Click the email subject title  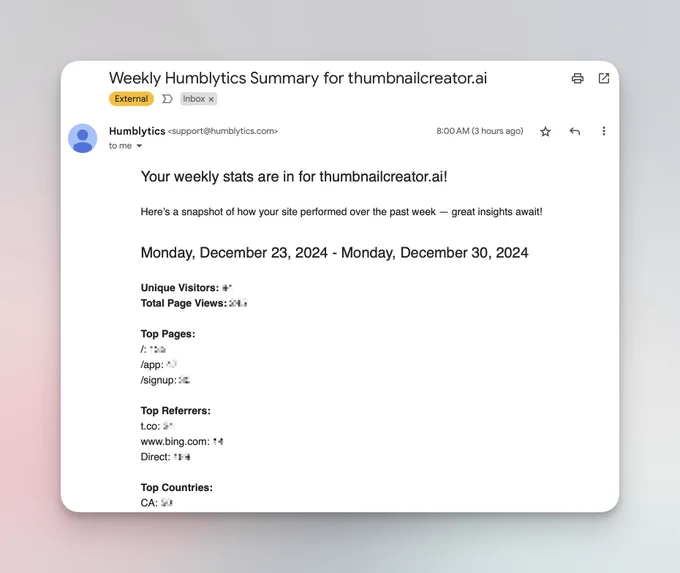click(x=298, y=78)
